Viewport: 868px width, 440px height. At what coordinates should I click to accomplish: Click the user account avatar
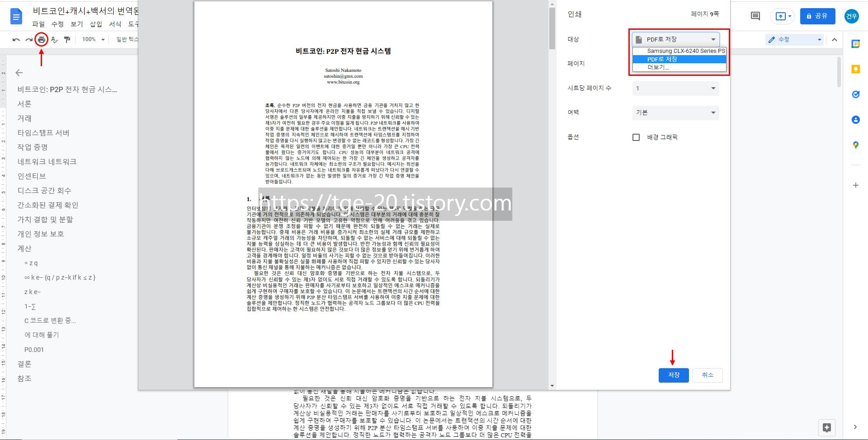(x=852, y=16)
